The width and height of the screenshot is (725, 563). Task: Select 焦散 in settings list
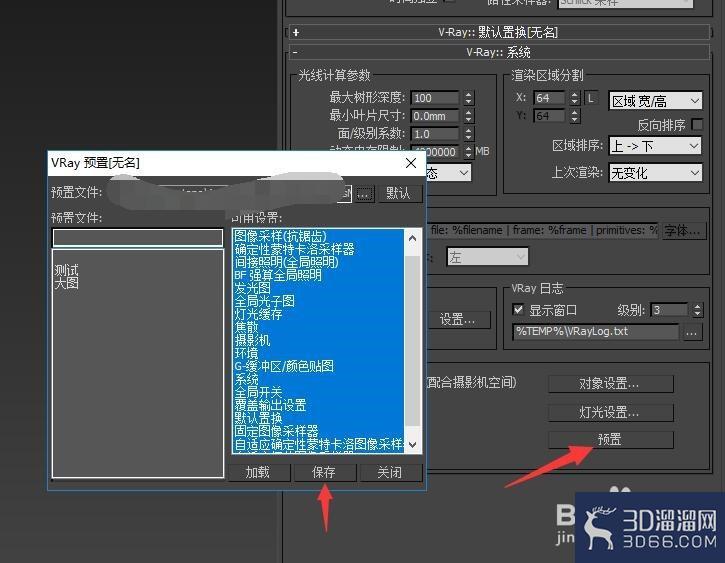(246, 327)
